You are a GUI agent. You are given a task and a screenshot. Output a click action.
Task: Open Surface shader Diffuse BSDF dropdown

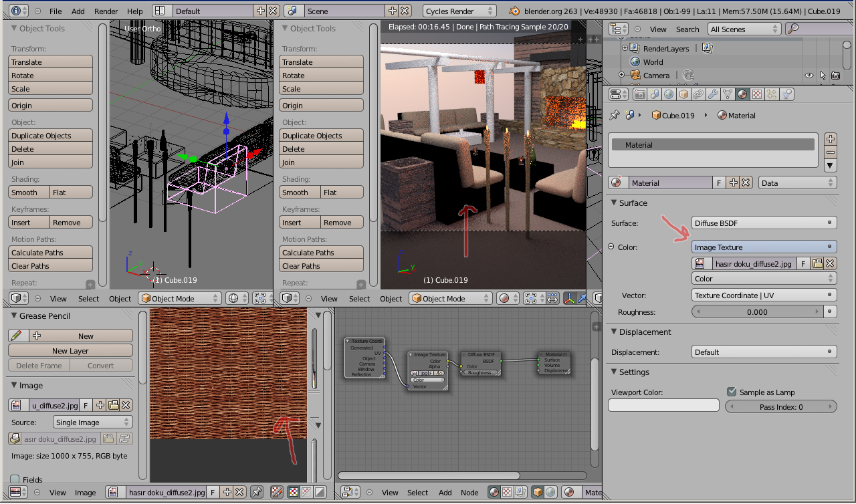click(764, 223)
